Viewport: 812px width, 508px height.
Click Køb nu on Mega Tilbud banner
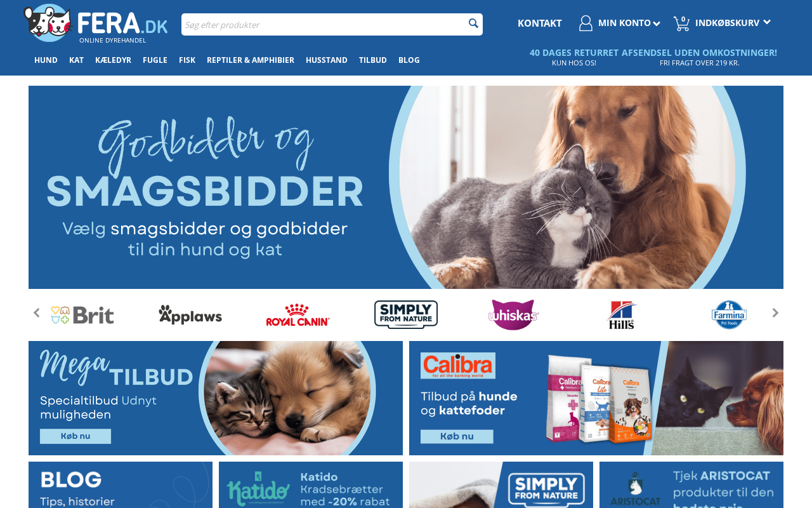[x=75, y=436]
